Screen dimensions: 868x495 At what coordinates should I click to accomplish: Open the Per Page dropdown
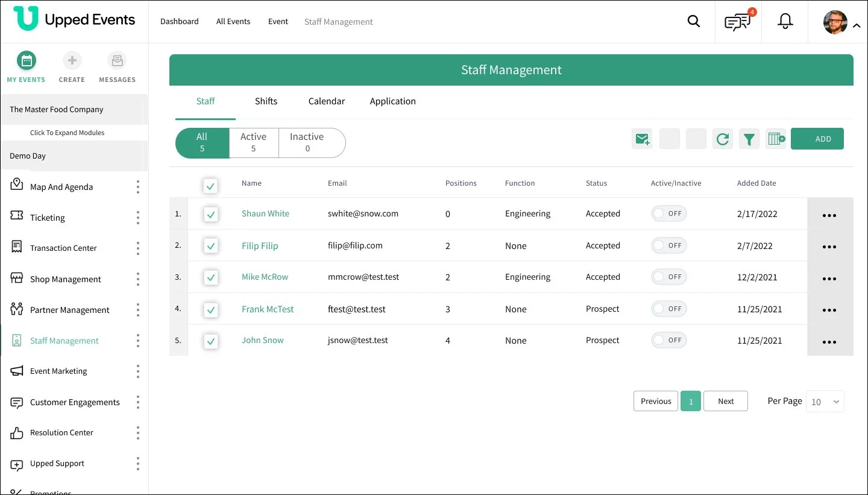[825, 402]
